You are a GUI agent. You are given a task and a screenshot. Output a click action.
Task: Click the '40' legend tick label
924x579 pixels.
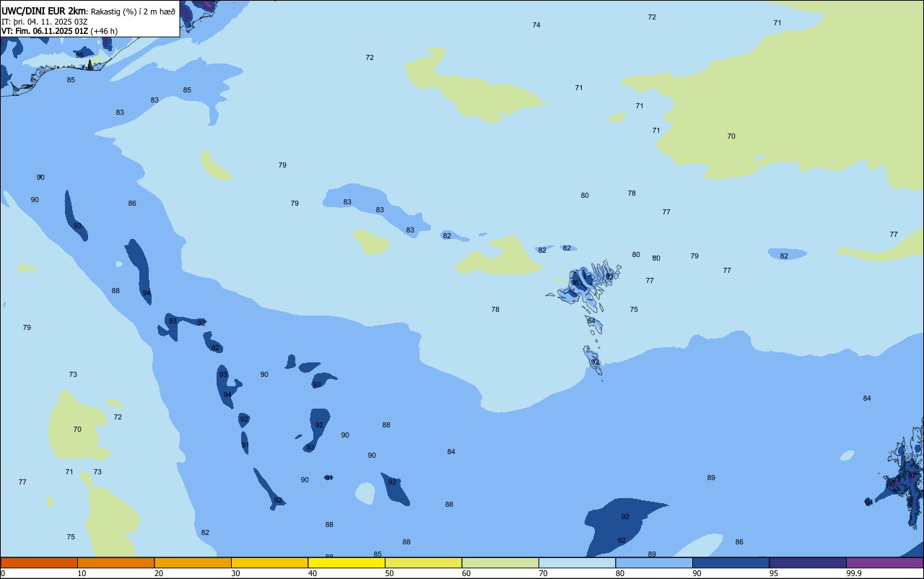click(313, 573)
